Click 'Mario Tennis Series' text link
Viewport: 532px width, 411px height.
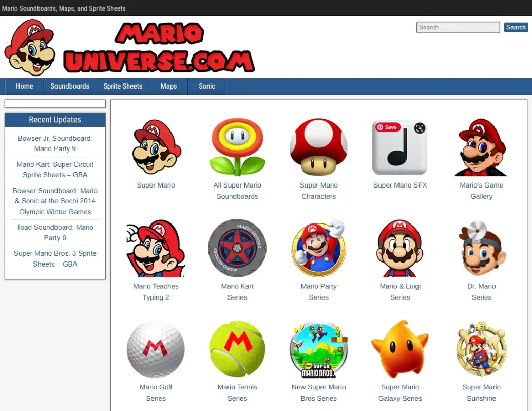(237, 393)
